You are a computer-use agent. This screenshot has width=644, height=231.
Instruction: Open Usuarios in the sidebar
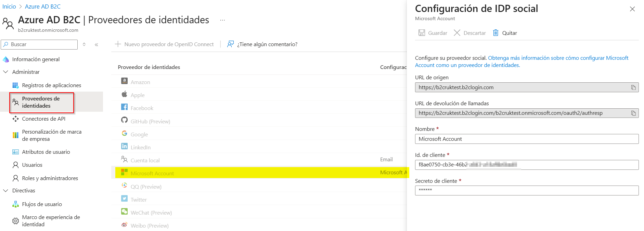32,165
